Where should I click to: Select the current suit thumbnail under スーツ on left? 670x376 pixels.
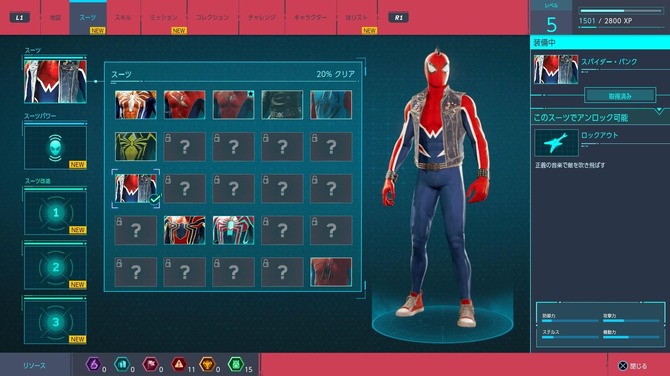[56, 82]
